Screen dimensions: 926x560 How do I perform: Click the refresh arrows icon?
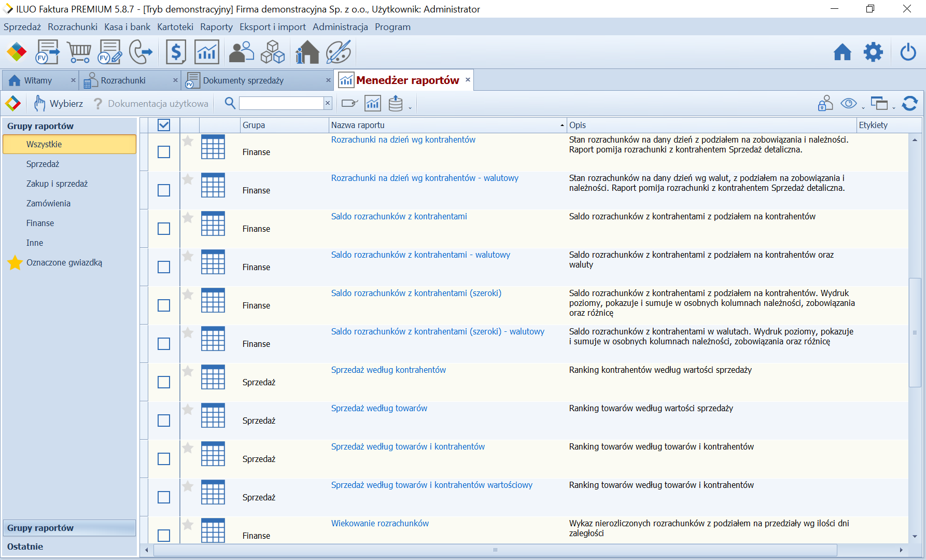910,103
